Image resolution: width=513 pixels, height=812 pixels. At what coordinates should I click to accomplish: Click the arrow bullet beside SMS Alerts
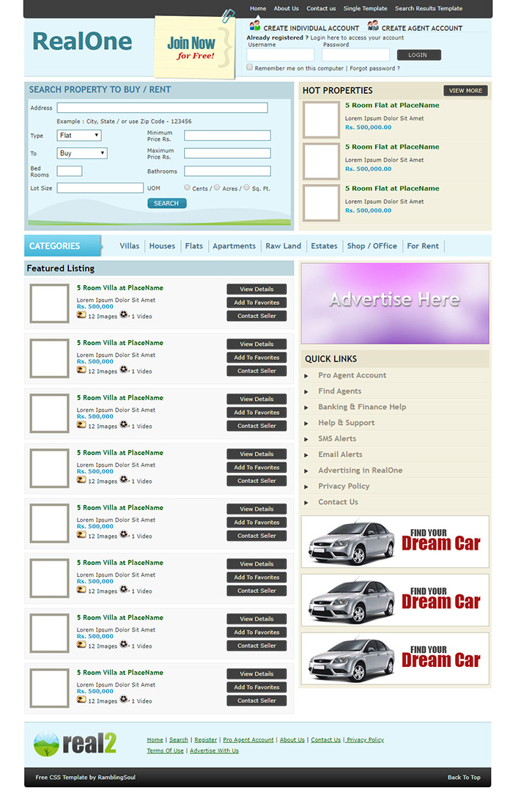point(306,439)
